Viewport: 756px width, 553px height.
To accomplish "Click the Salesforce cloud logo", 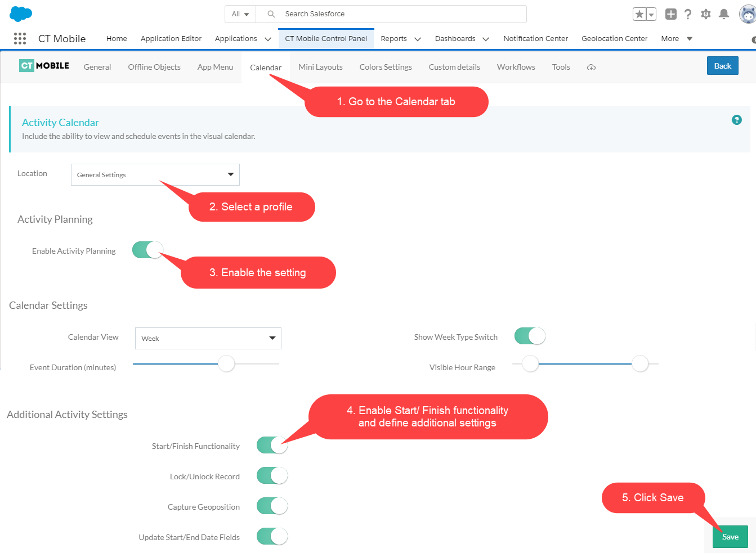I will click(x=21, y=14).
